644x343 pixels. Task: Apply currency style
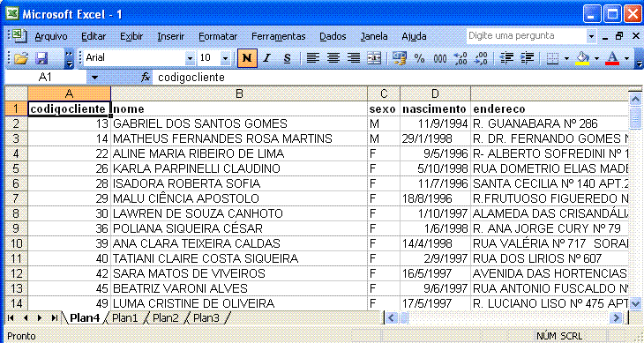point(399,59)
